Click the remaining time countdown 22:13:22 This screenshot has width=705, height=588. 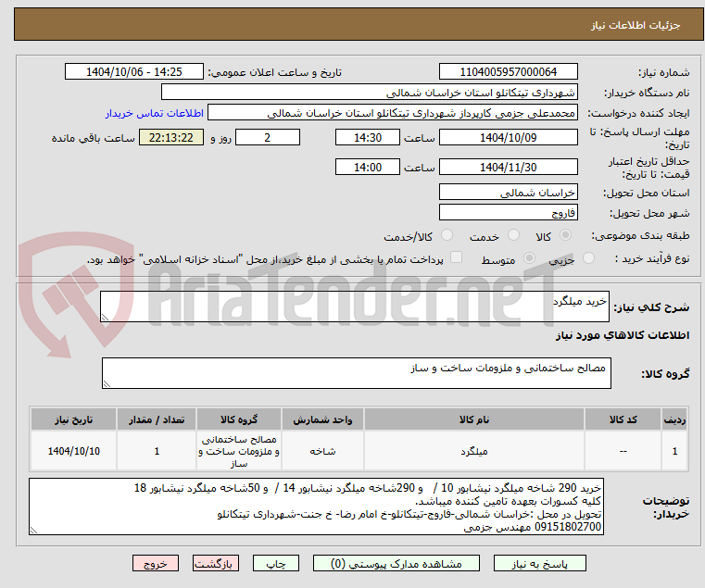coord(171,138)
